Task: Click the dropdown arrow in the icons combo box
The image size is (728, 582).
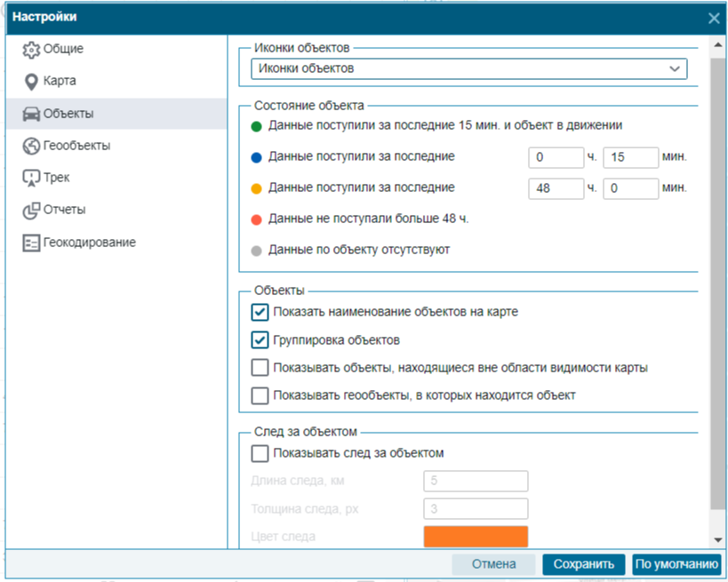Action: click(x=675, y=68)
